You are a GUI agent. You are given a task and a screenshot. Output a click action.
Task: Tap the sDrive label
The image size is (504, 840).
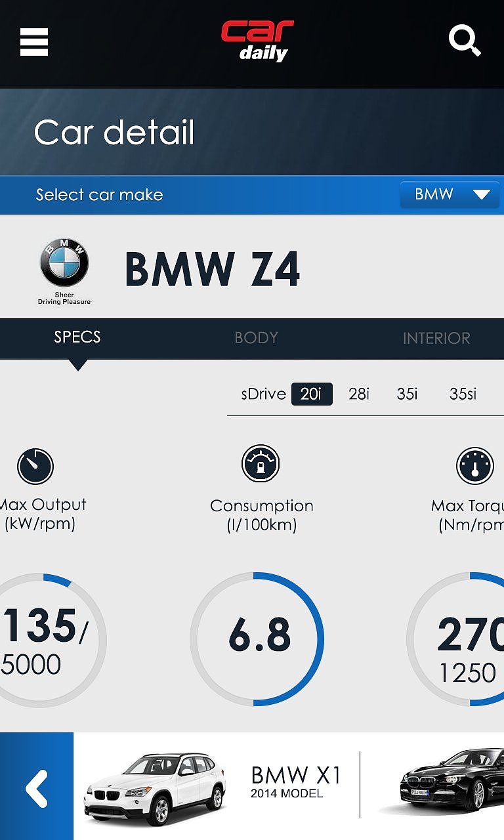click(263, 394)
